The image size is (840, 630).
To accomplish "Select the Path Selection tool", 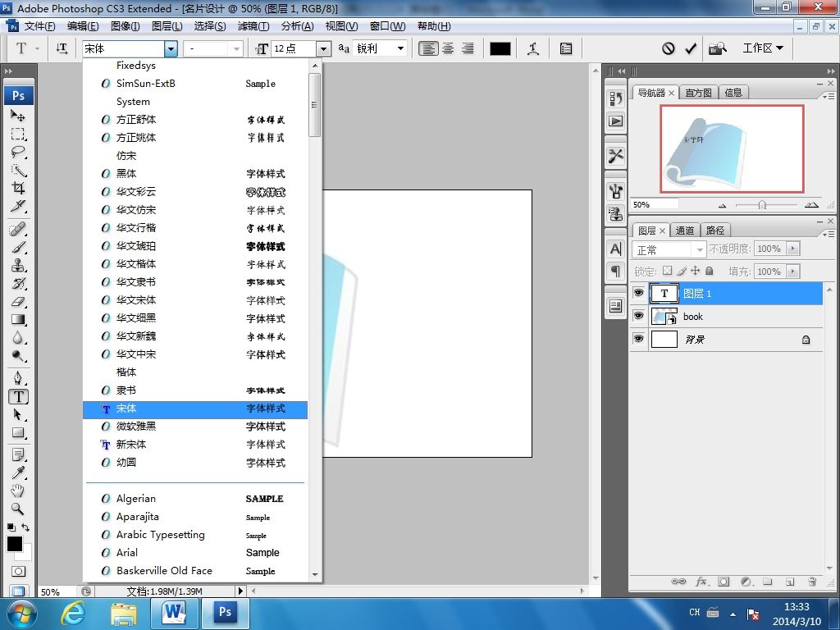I will (18, 414).
